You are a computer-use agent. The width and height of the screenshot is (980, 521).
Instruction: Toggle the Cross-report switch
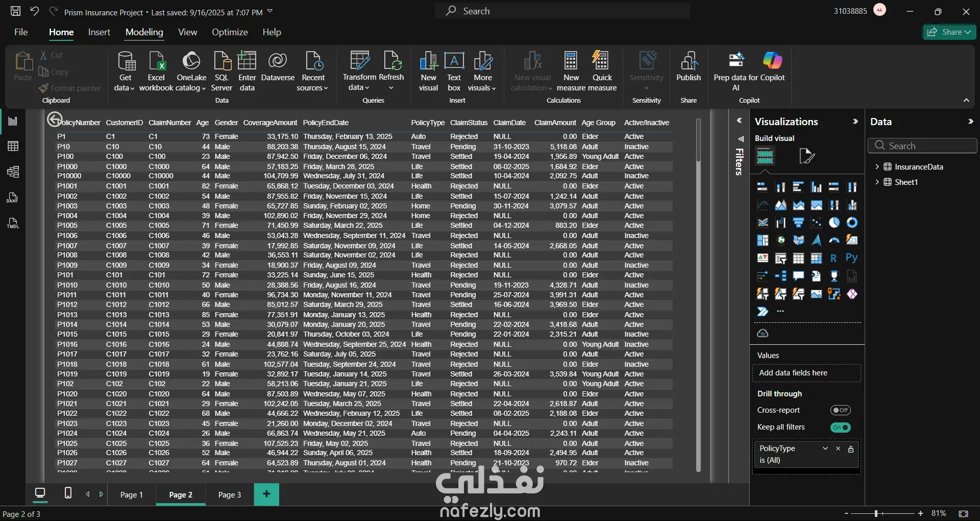pos(841,410)
